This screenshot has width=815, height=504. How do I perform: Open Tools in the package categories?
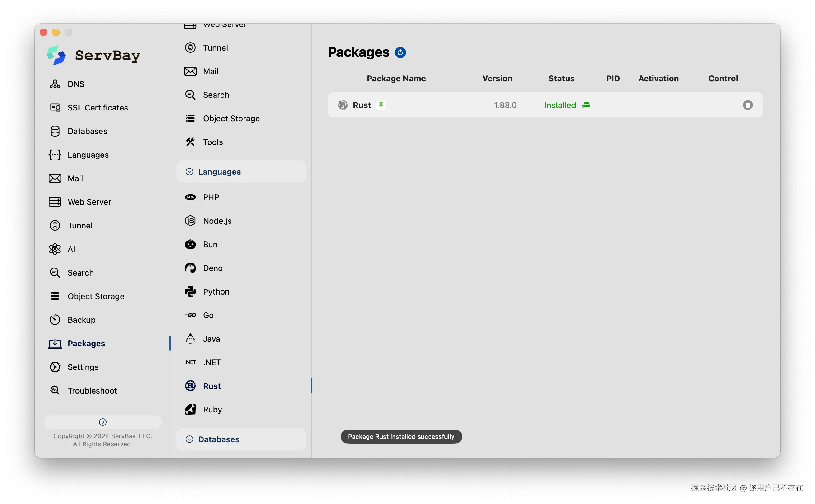(x=212, y=142)
